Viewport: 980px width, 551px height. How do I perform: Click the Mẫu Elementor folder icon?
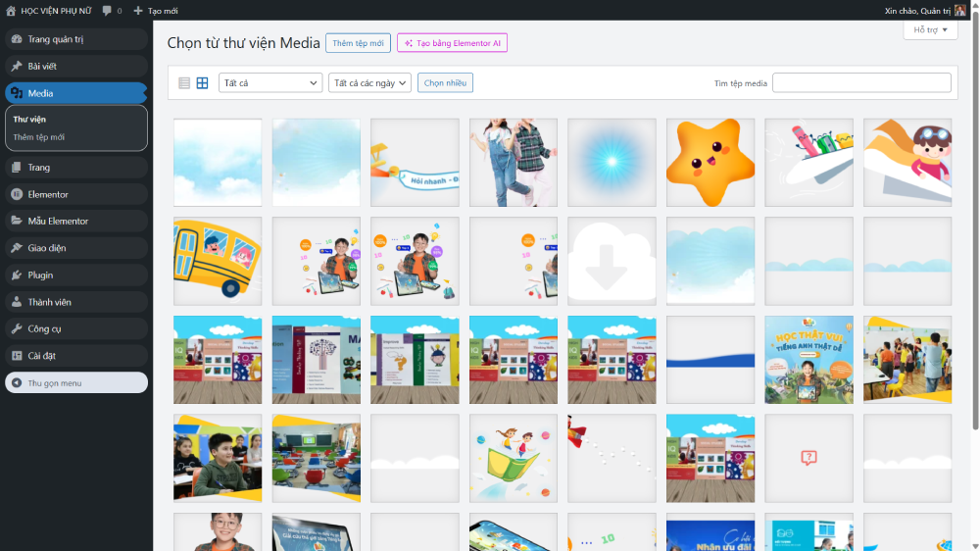17,221
